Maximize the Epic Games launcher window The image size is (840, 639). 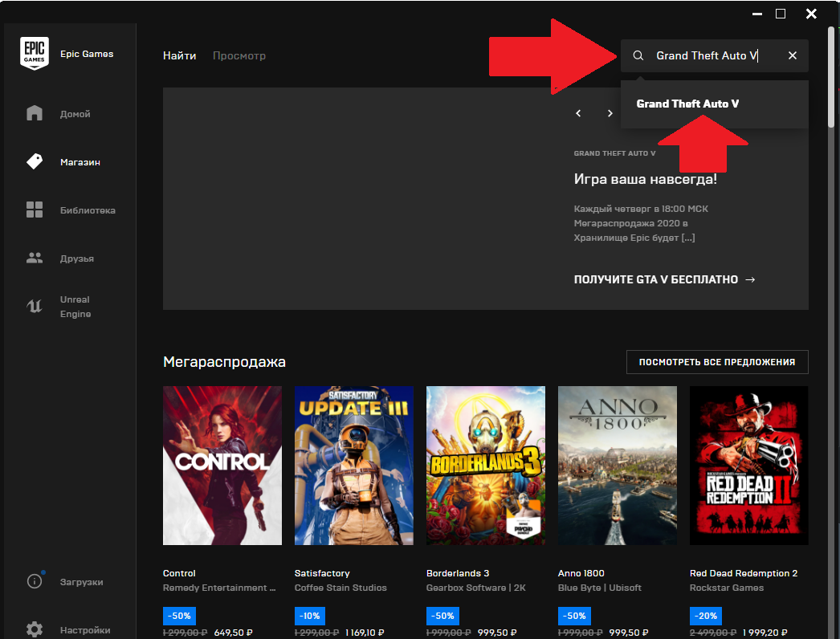(x=781, y=14)
